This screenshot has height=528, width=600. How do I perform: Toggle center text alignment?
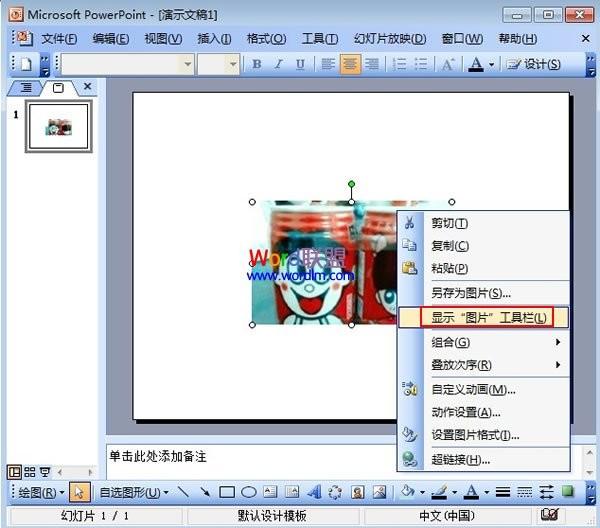350,64
